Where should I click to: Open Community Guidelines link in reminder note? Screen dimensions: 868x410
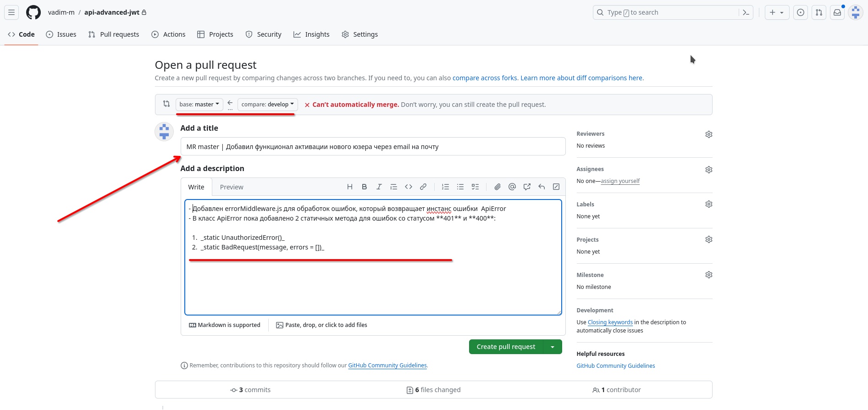(x=387, y=366)
